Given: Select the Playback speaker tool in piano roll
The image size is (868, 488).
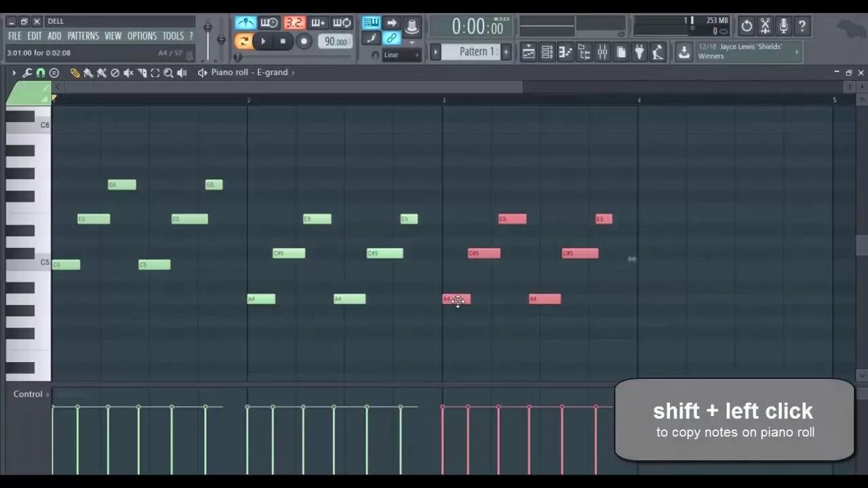Looking at the screenshot, I should (x=182, y=73).
